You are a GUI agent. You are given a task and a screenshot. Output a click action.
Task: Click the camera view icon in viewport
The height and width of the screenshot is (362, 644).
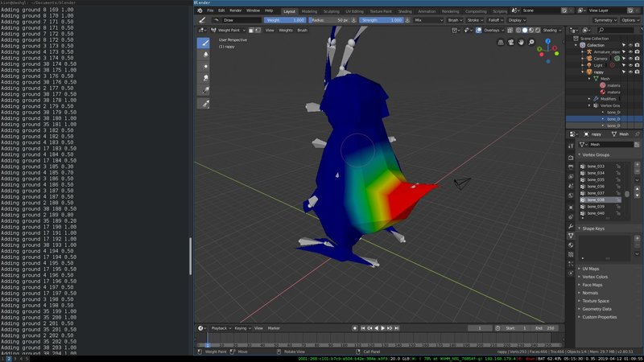click(x=511, y=42)
